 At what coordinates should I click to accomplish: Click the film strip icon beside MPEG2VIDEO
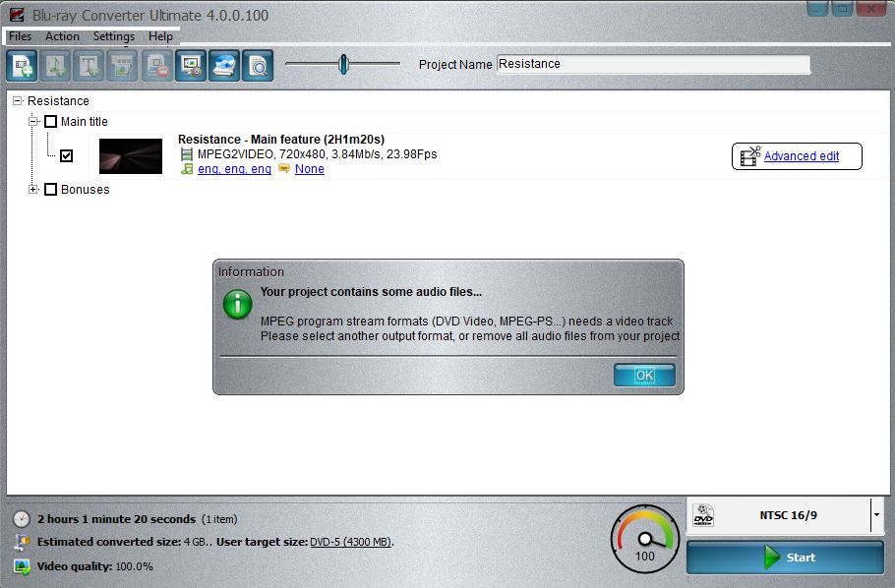(x=187, y=154)
